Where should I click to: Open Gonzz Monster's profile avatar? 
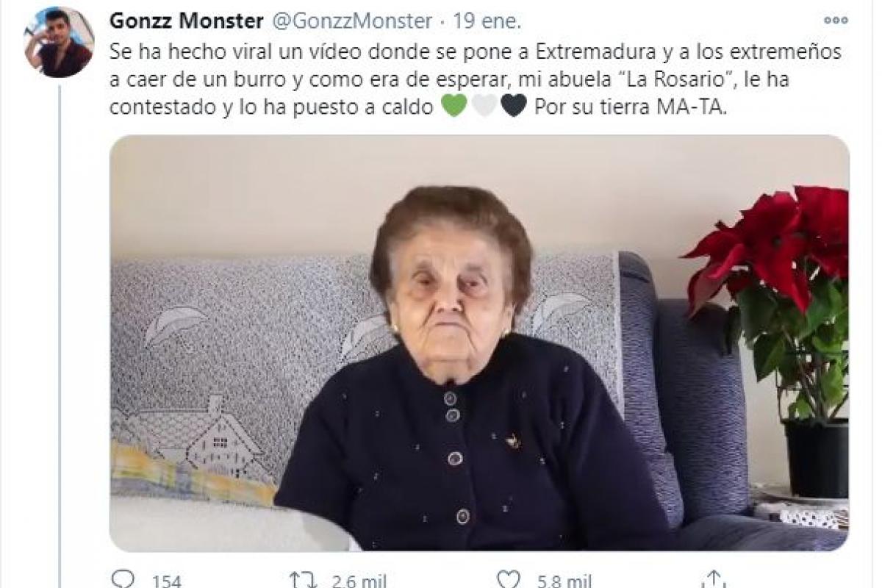click(59, 42)
